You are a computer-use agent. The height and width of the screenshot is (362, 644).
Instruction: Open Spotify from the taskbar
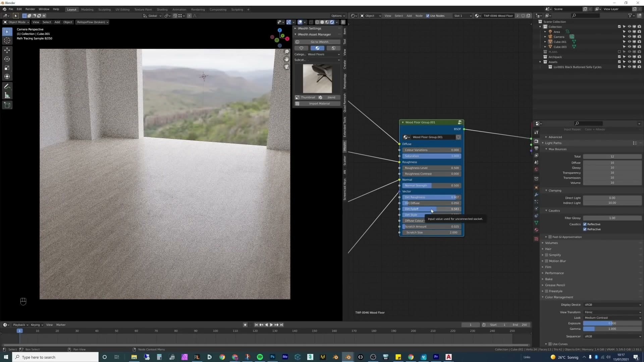point(260,357)
